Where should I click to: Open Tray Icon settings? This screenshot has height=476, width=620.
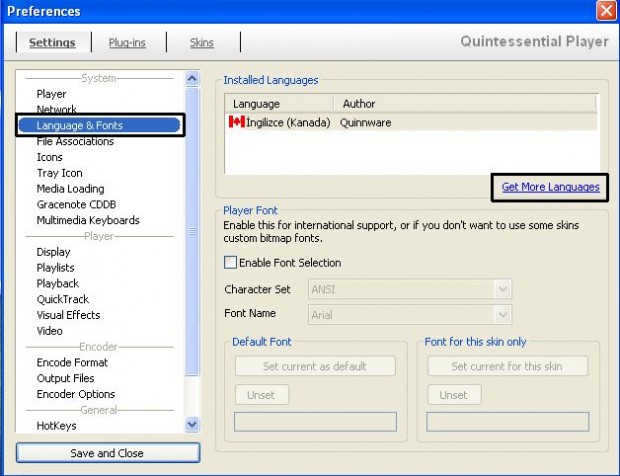click(59, 173)
